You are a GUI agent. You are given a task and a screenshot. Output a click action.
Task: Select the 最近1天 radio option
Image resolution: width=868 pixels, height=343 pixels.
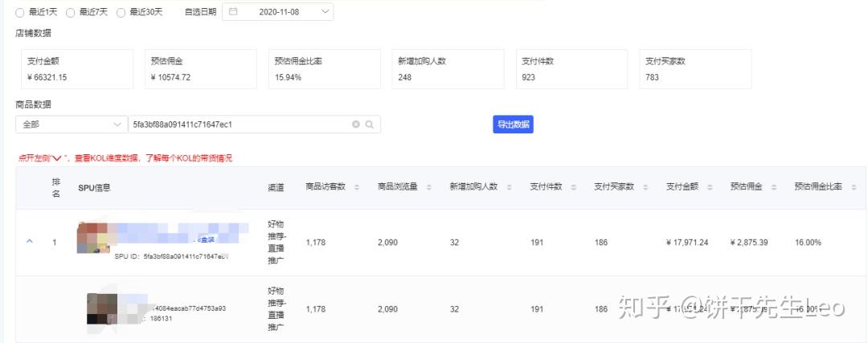(x=20, y=12)
